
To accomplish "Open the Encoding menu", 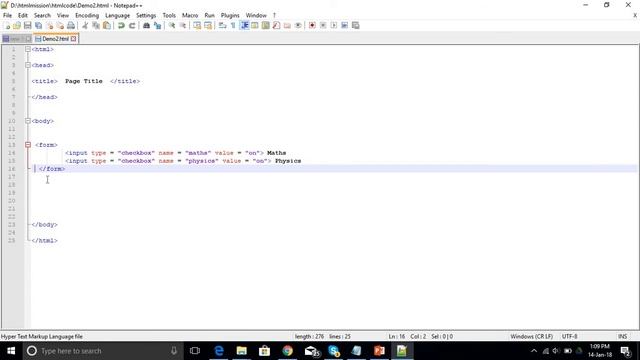I will point(87,15).
